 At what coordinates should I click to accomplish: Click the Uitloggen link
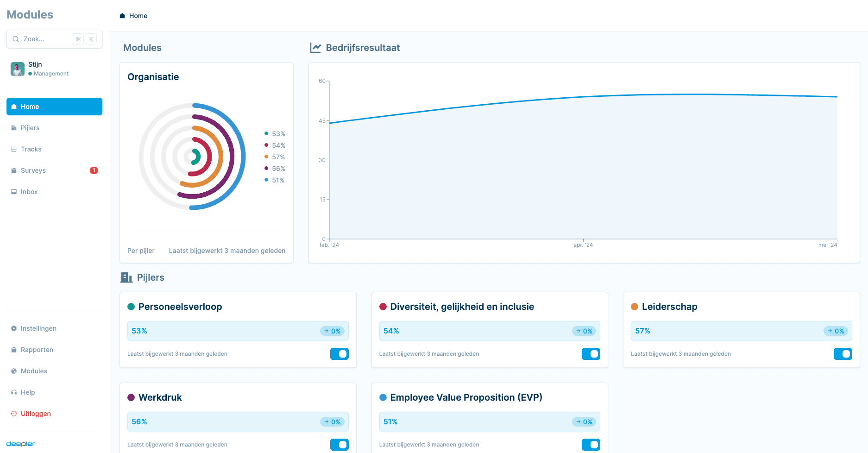point(36,414)
